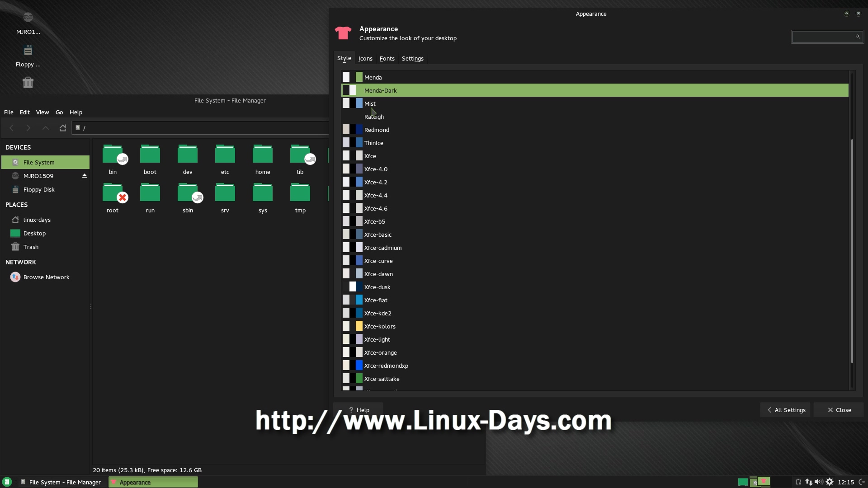The width and height of the screenshot is (868, 488).
Task: Click the logout icon in panel
Action: point(862,482)
